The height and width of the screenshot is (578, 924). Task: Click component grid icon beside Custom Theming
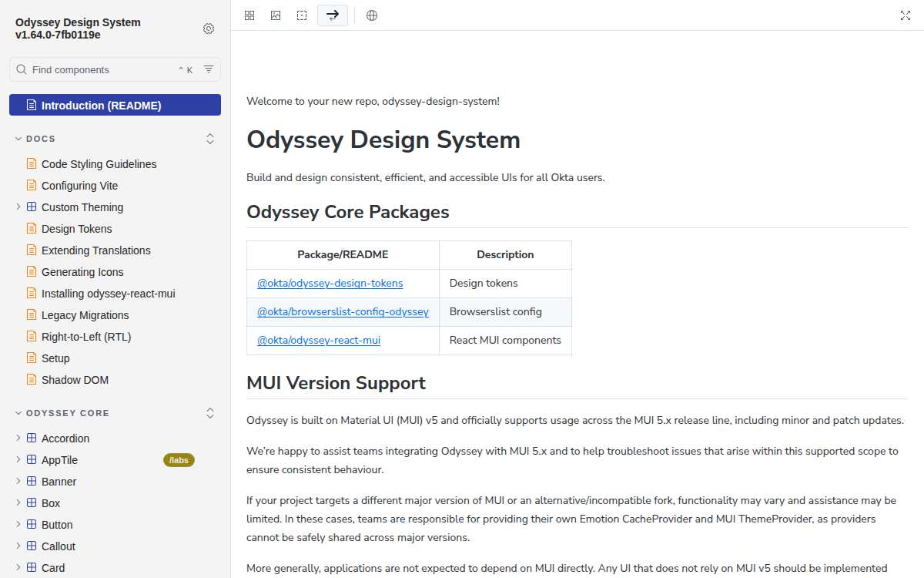pos(32,207)
